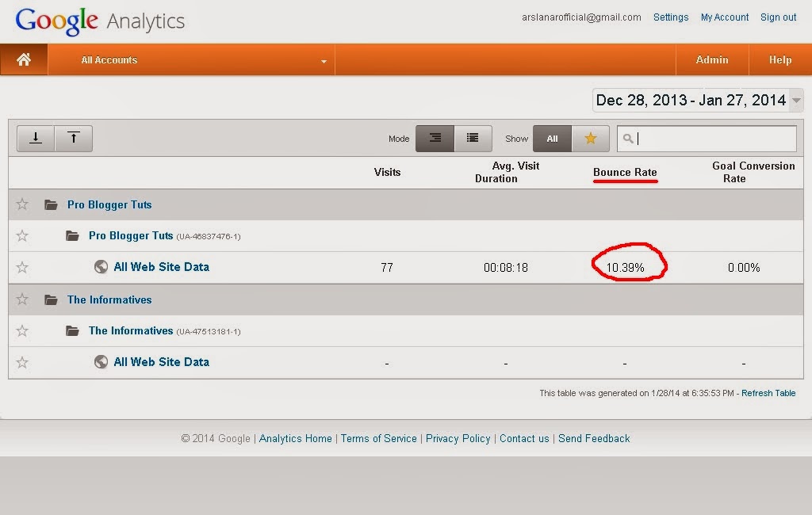Open the Admin tab

pyautogui.click(x=712, y=60)
